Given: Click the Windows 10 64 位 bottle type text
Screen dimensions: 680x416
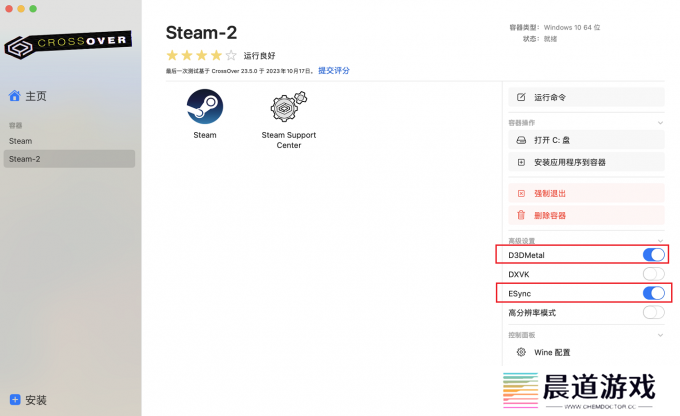Looking at the screenshot, I should pyautogui.click(x=572, y=27).
